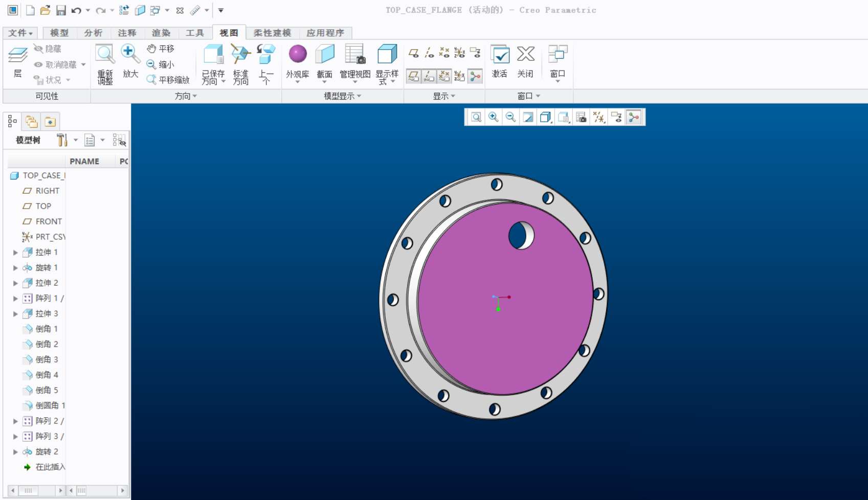
Task: Click zoom-in icon in graphics toolbar
Action: (494, 118)
